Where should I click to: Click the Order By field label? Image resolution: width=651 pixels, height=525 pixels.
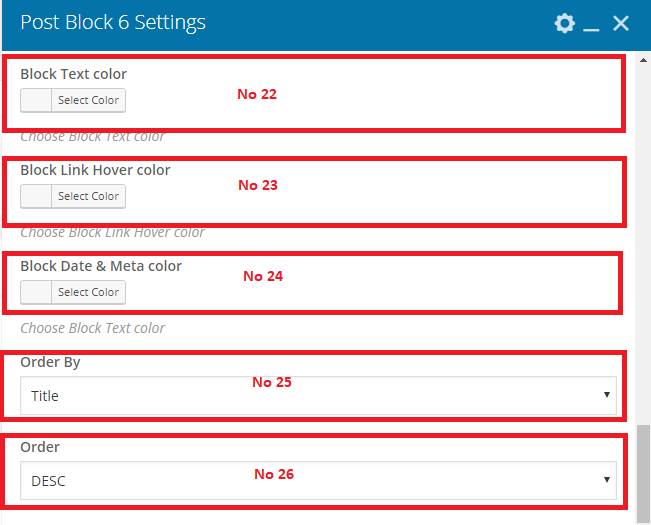pos(50,362)
